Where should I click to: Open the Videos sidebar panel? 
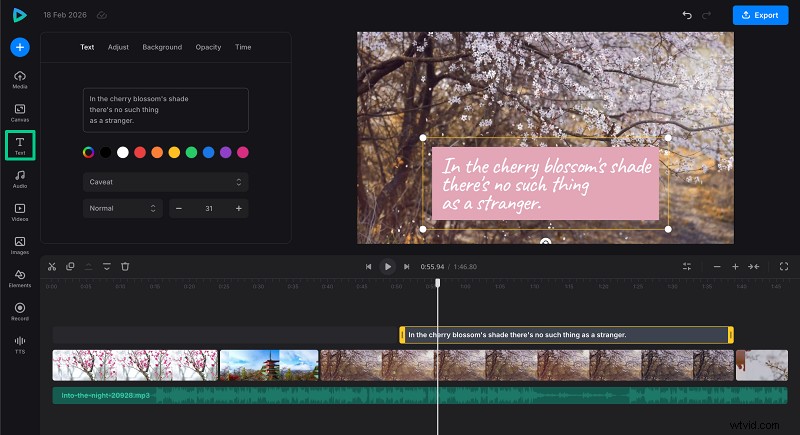pyautogui.click(x=20, y=212)
